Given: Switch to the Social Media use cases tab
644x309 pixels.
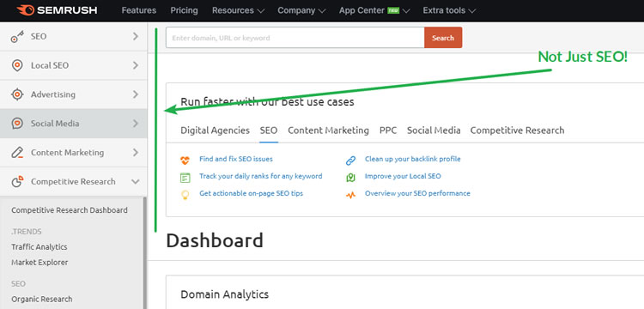Looking at the screenshot, I should (x=434, y=130).
